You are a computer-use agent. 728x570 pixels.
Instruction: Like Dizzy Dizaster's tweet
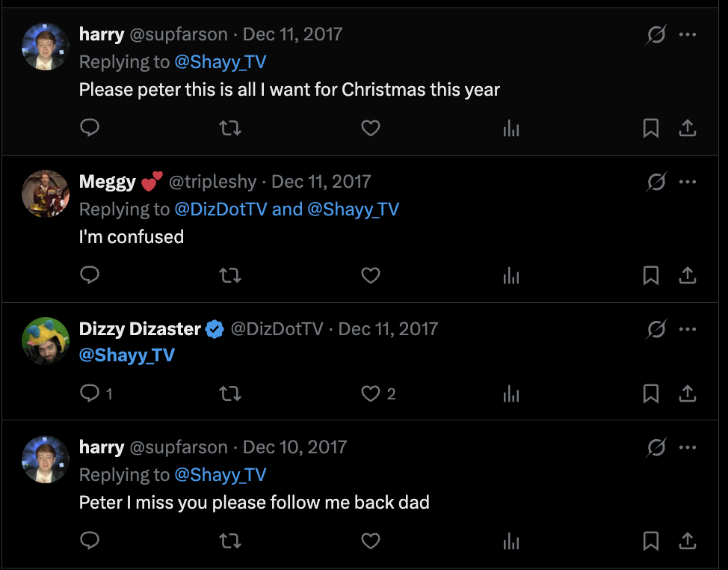[371, 393]
